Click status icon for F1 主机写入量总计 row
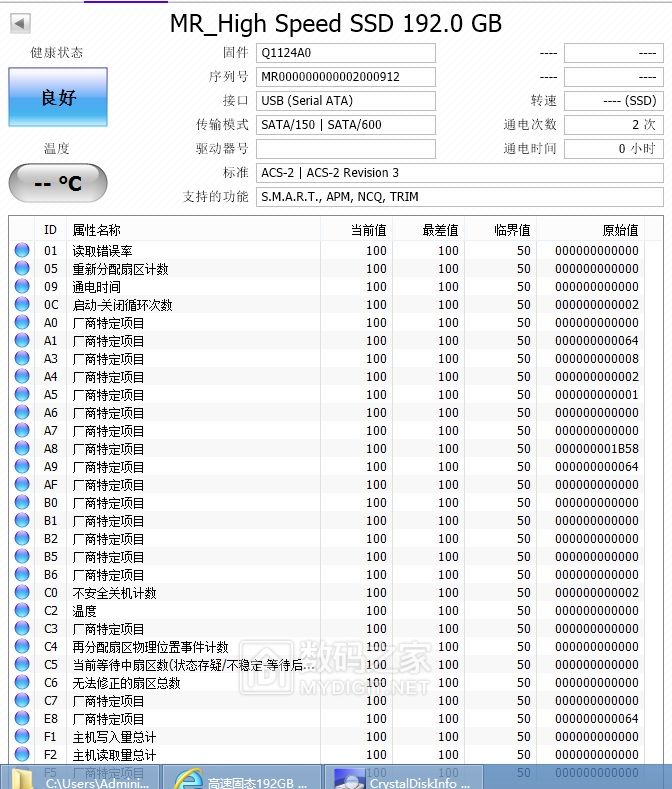This screenshot has width=672, height=789. [22, 737]
